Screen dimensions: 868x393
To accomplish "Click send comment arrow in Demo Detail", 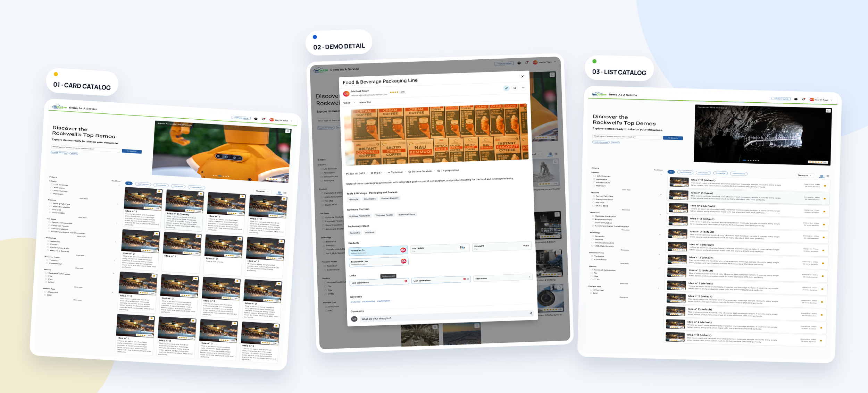I will [531, 313].
